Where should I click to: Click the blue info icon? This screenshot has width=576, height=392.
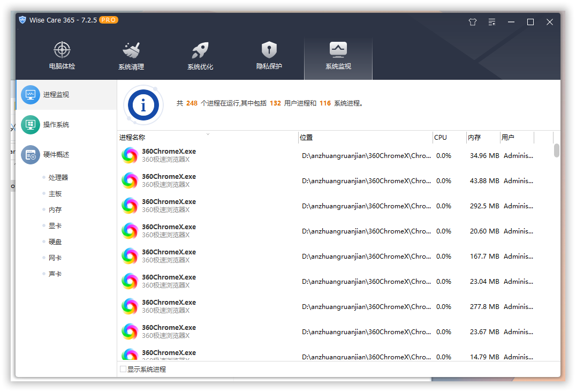(143, 105)
